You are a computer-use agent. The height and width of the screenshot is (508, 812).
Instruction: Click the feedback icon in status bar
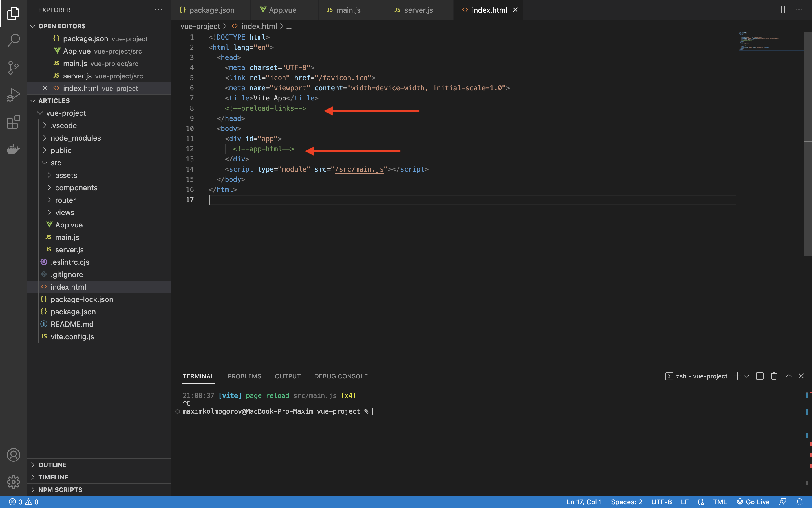tap(783, 502)
